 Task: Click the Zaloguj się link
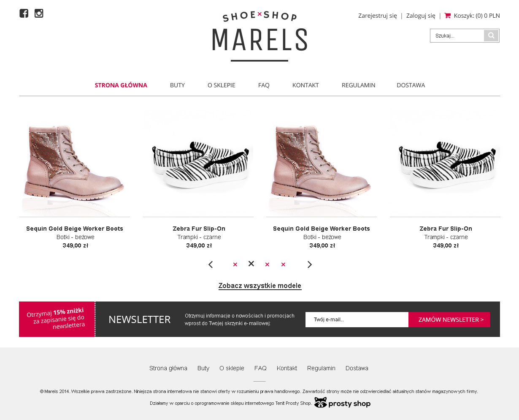421,16
